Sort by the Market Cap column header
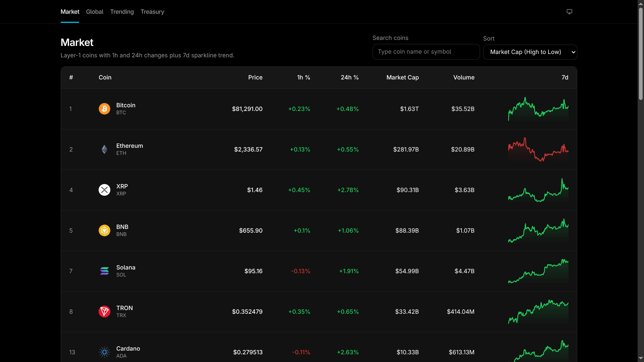Viewport: 644px width, 362px height. (402, 77)
